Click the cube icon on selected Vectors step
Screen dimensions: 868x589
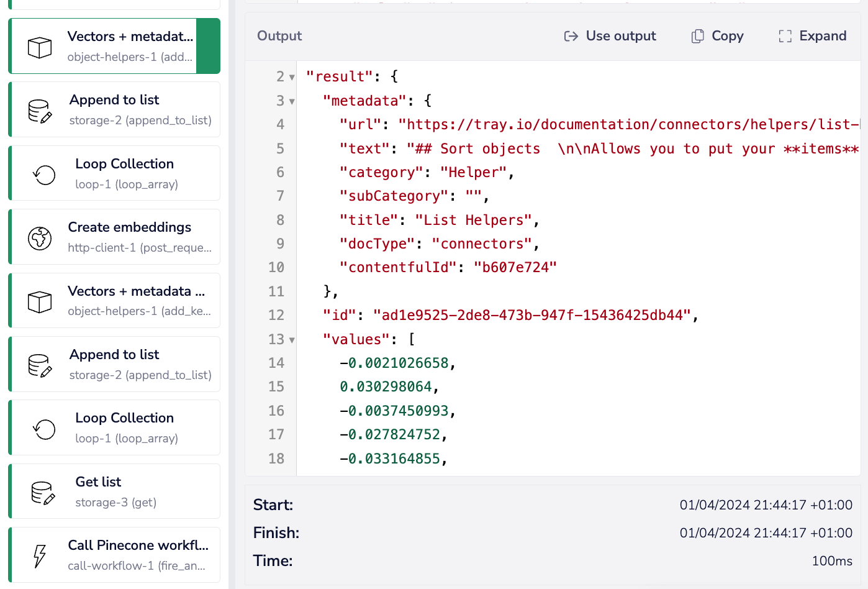point(40,47)
